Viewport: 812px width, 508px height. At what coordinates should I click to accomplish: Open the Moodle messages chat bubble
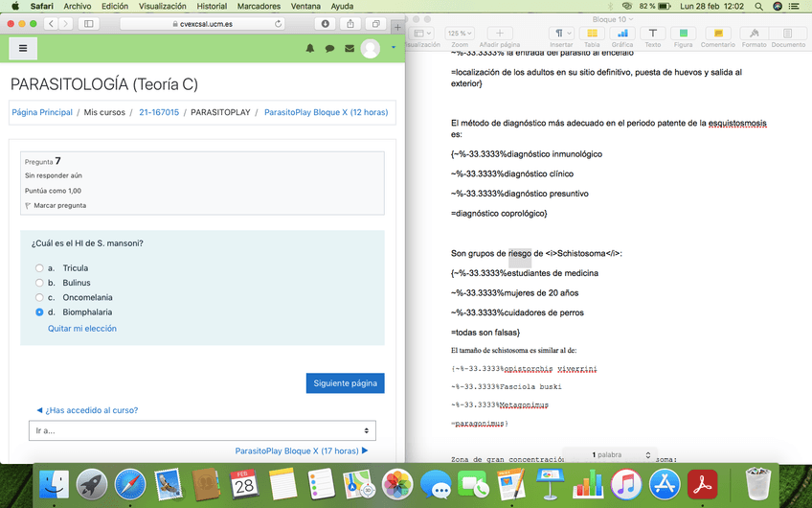(x=329, y=49)
